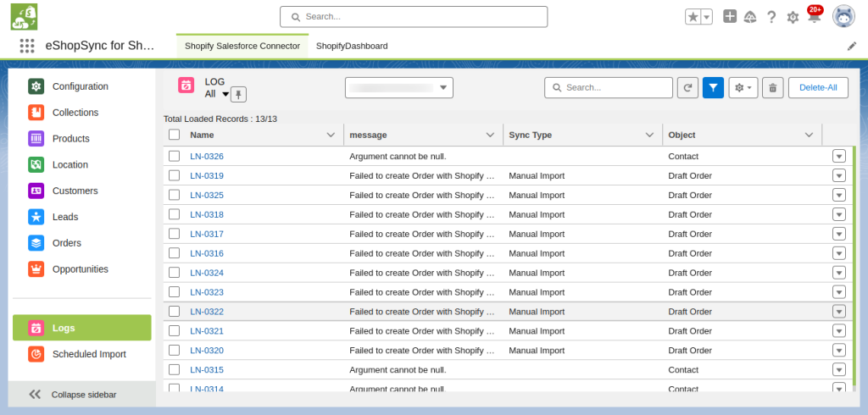Click the eShopSync Shopify logo

24,17
